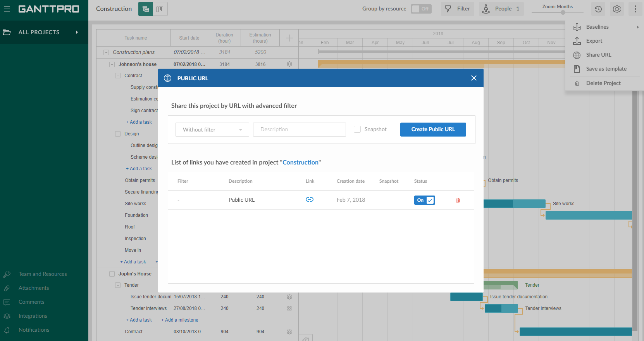Close the Public URL dialog
644x341 pixels.
pos(474,78)
